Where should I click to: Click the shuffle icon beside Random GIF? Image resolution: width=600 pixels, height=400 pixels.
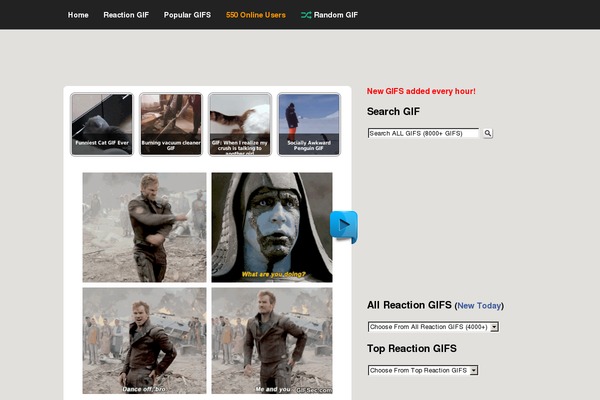coord(306,15)
